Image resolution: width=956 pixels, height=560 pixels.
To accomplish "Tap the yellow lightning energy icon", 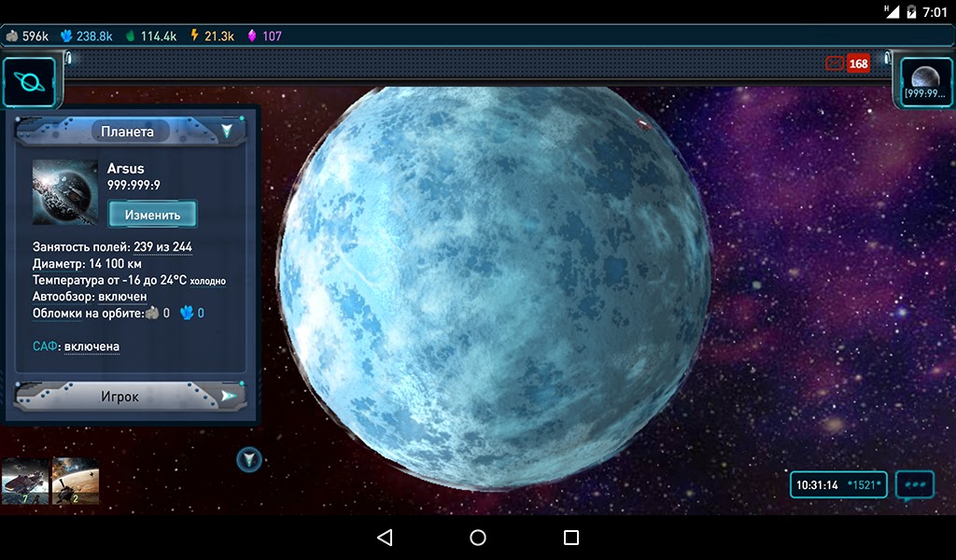I will click(194, 36).
